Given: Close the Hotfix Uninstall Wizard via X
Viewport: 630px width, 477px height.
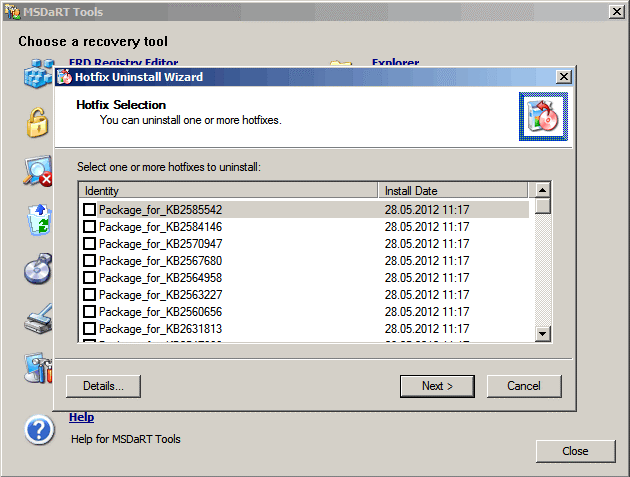Looking at the screenshot, I should (564, 77).
